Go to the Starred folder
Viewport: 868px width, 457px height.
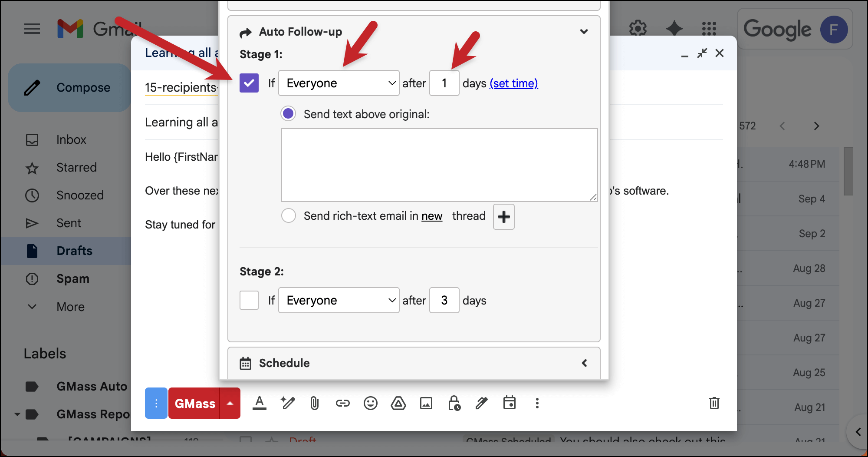(x=76, y=167)
